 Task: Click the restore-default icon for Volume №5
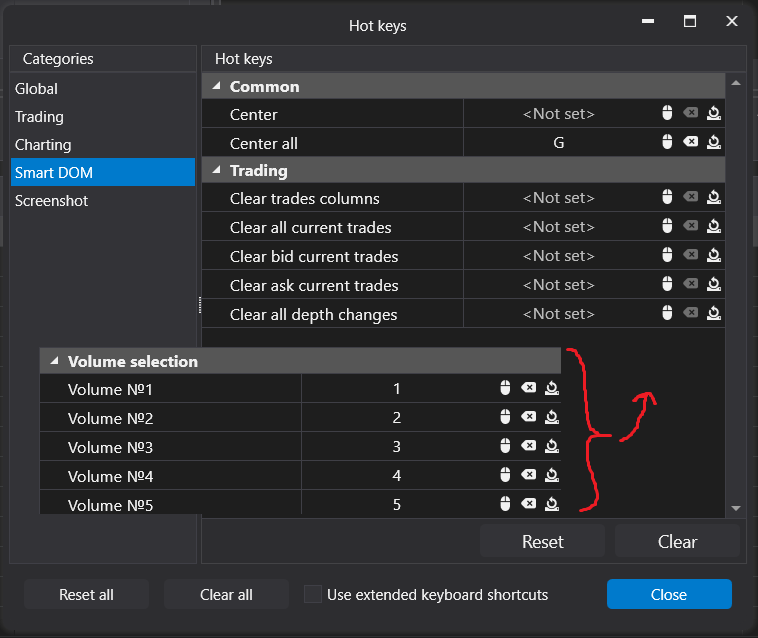(551, 504)
